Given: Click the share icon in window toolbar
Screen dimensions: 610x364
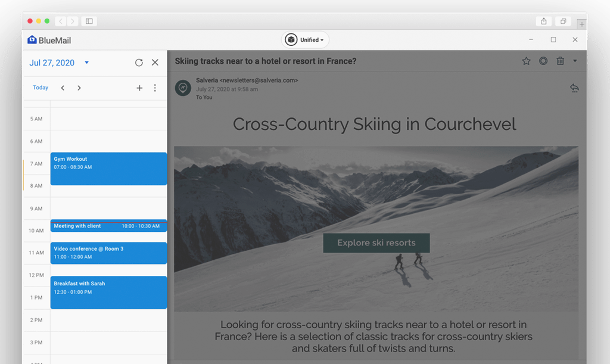Looking at the screenshot, I should [x=544, y=21].
